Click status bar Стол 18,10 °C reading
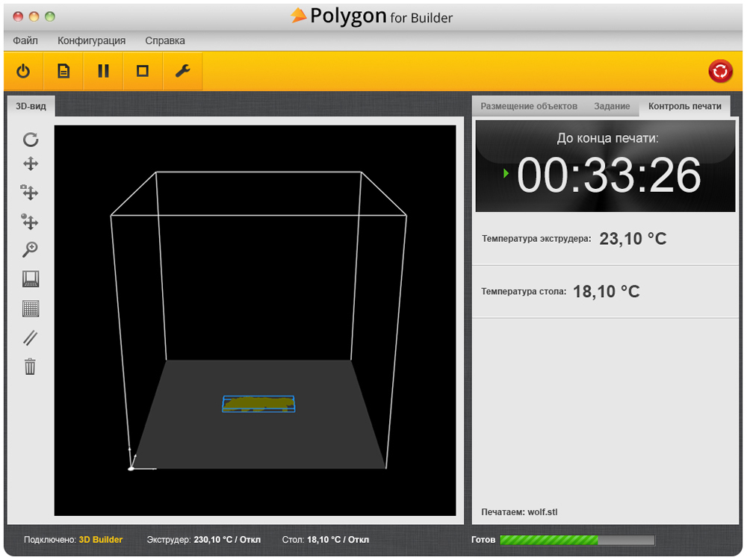The image size is (747, 560). pyautogui.click(x=326, y=540)
